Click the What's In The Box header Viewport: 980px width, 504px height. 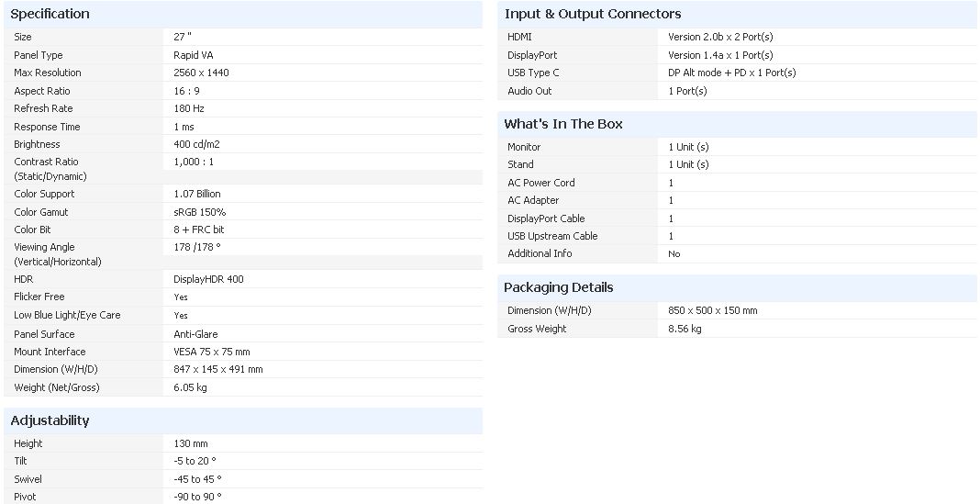[563, 124]
